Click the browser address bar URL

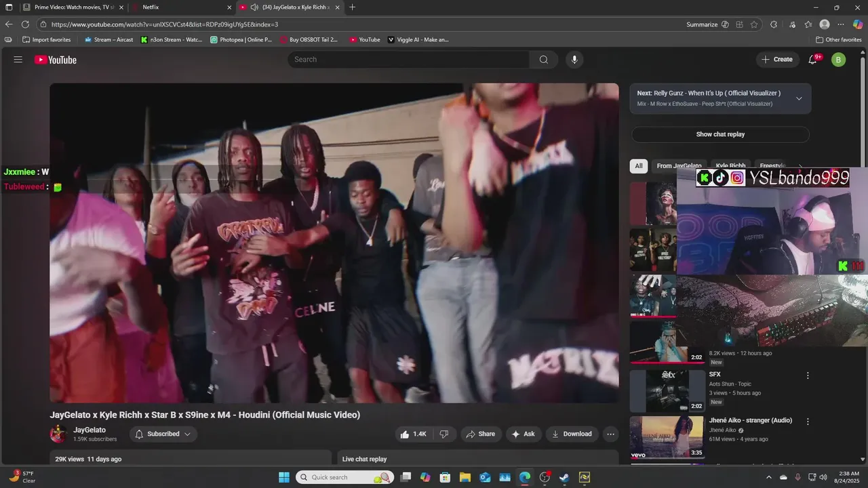[x=165, y=24]
